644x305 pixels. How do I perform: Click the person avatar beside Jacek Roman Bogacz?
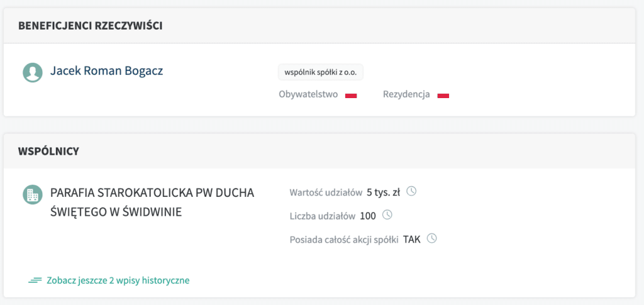tap(33, 72)
